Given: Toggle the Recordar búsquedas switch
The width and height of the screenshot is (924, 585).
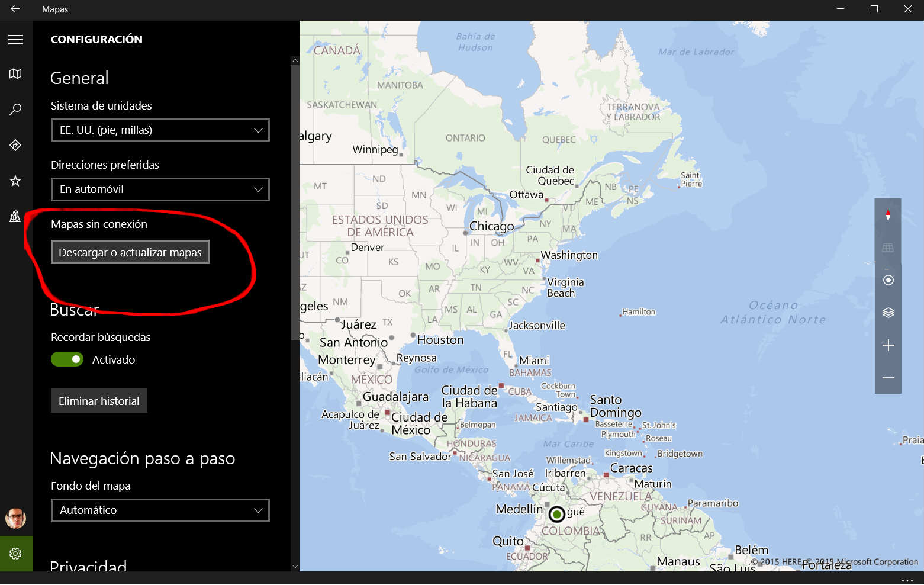Looking at the screenshot, I should (x=67, y=359).
